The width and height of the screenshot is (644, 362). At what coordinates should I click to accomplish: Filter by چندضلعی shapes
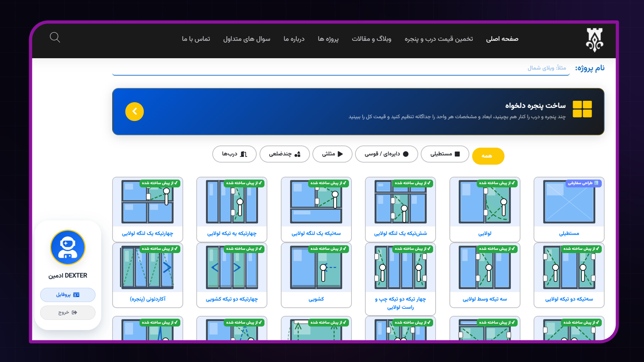(284, 154)
